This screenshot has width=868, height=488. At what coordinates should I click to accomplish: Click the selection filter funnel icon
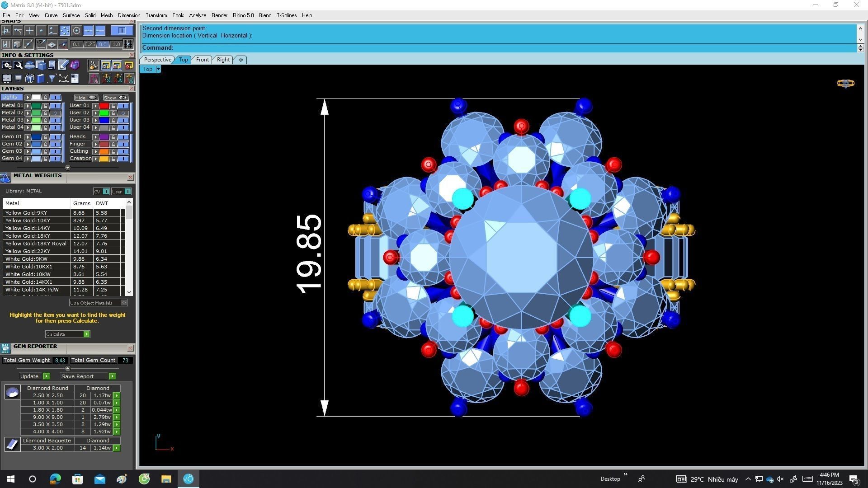click(x=52, y=79)
